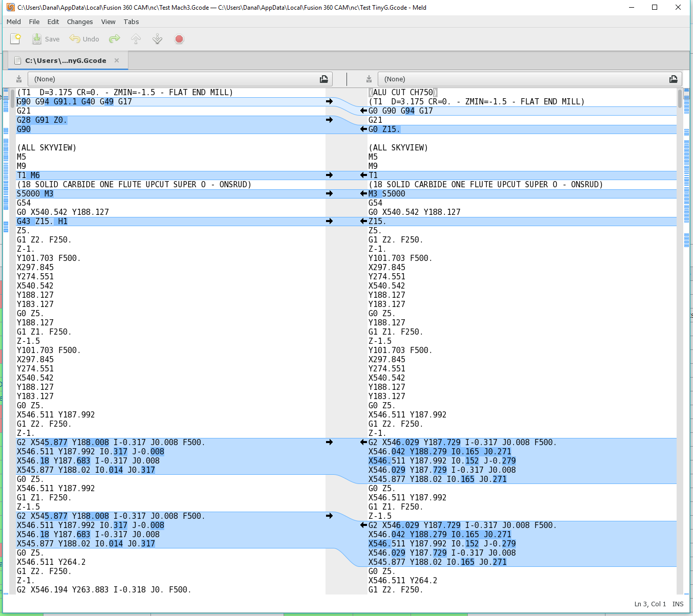Image resolution: width=693 pixels, height=616 pixels.
Task: Save the current file
Action: 46,39
